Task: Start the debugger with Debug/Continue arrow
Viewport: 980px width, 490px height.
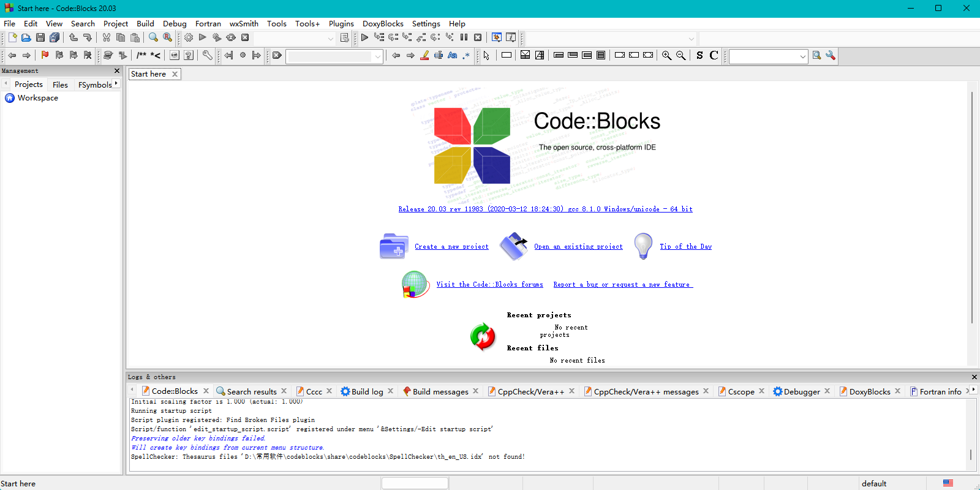Action: point(364,38)
